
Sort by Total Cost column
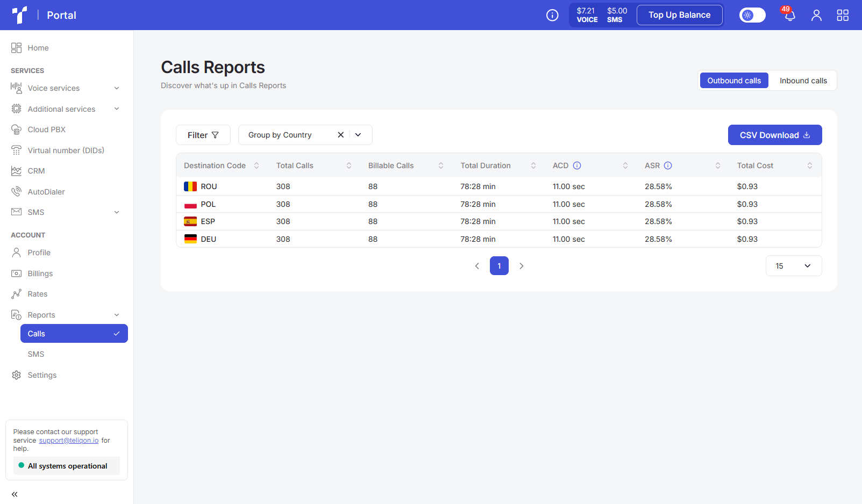pyautogui.click(x=810, y=165)
